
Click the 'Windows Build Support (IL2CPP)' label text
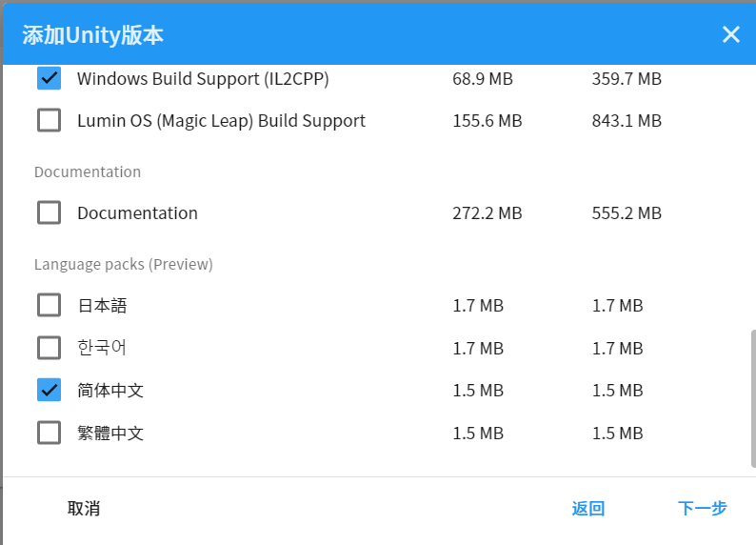click(x=203, y=79)
